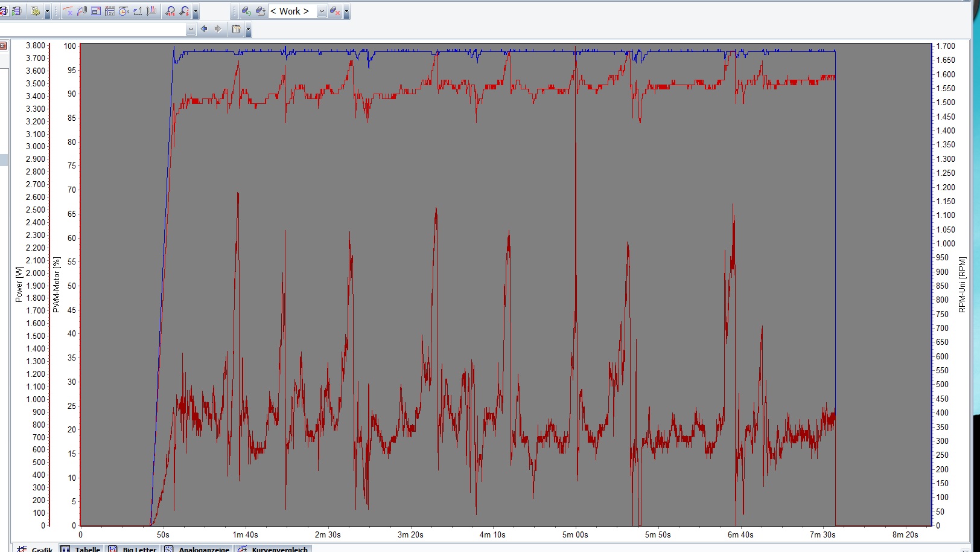Click the second magnifier zoom icon
This screenshot has height=552, width=980.
tap(185, 11)
